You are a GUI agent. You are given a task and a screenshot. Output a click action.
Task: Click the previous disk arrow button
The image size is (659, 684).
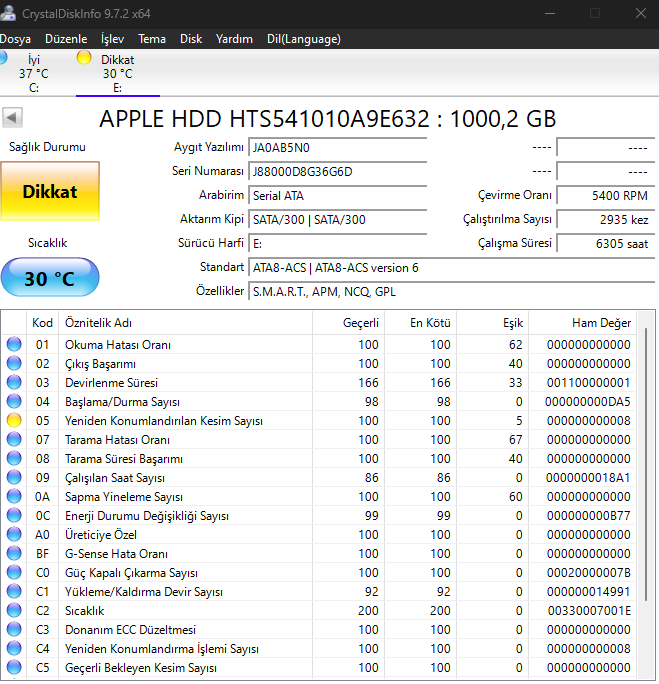coord(12,117)
